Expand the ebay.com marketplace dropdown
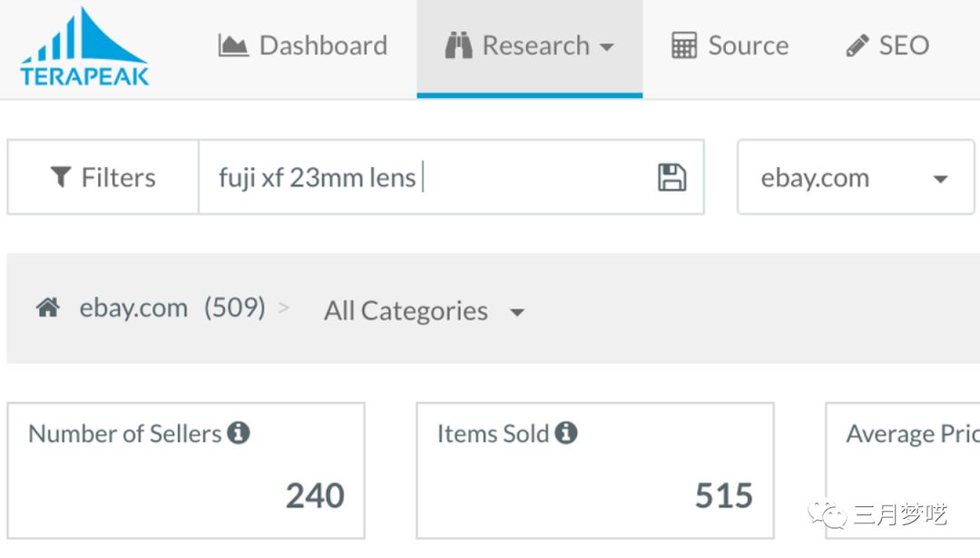 coord(855,178)
